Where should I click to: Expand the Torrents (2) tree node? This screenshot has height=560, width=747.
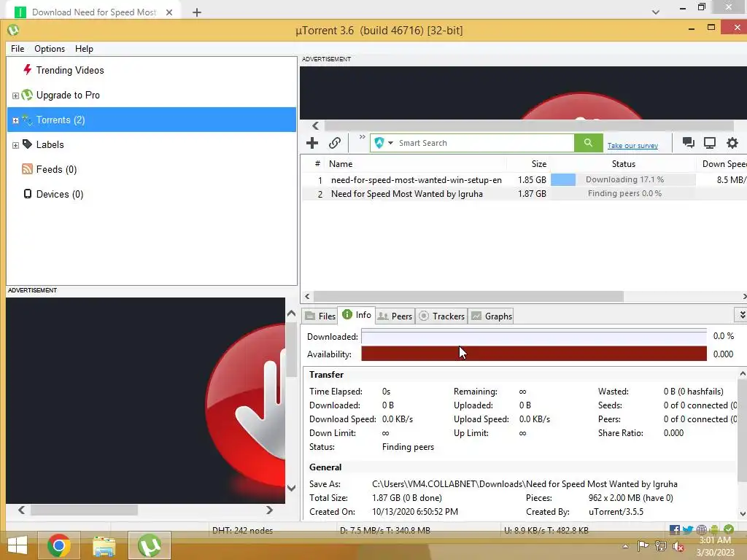tap(15, 120)
